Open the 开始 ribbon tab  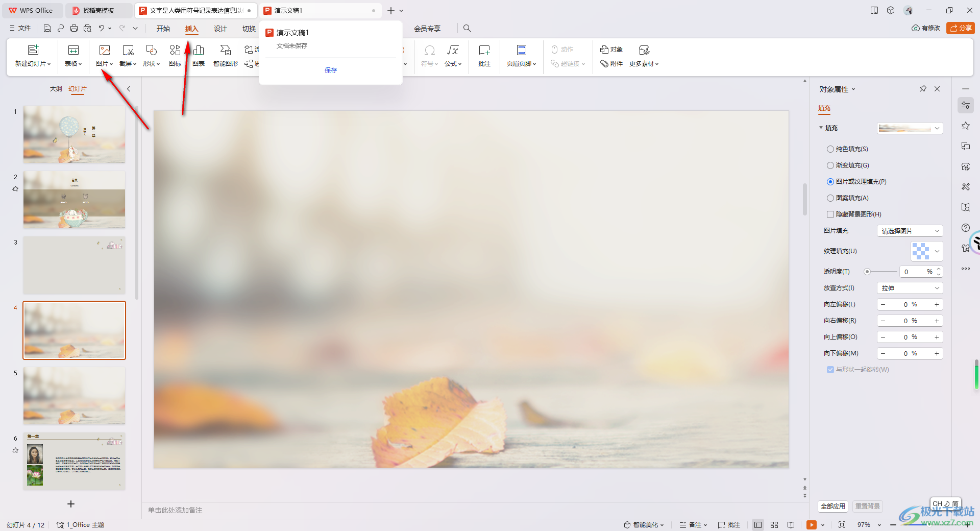click(x=163, y=29)
